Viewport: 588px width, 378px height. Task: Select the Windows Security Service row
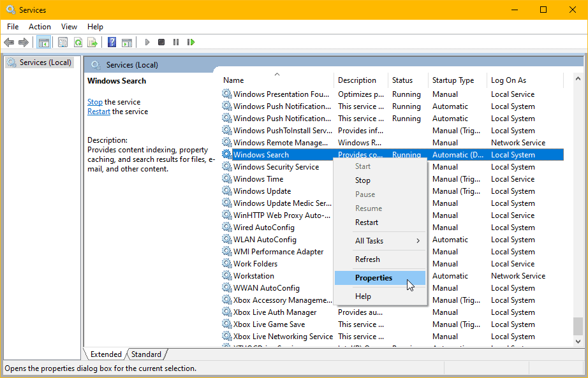pyautogui.click(x=392, y=167)
